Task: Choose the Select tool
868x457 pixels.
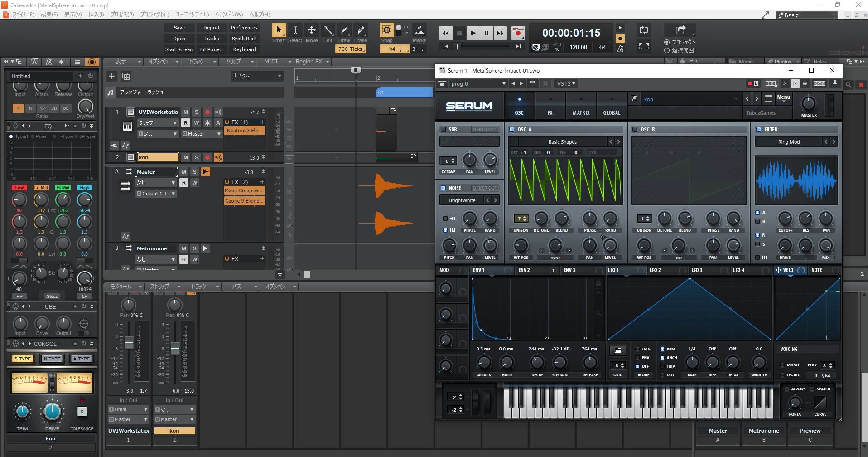Action: 295,30
